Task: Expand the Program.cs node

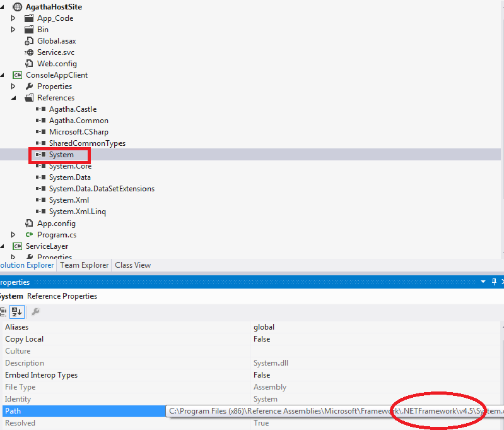Action: tap(13, 235)
